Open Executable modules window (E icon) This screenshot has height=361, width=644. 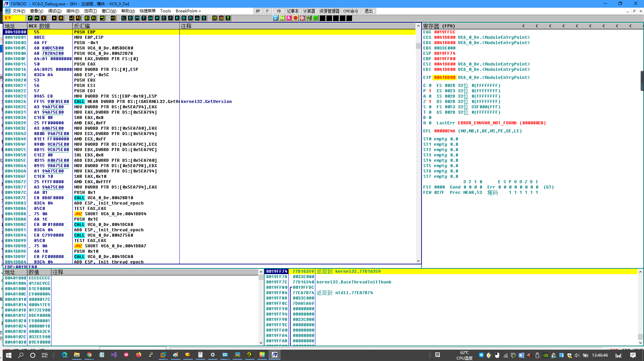coord(130,18)
